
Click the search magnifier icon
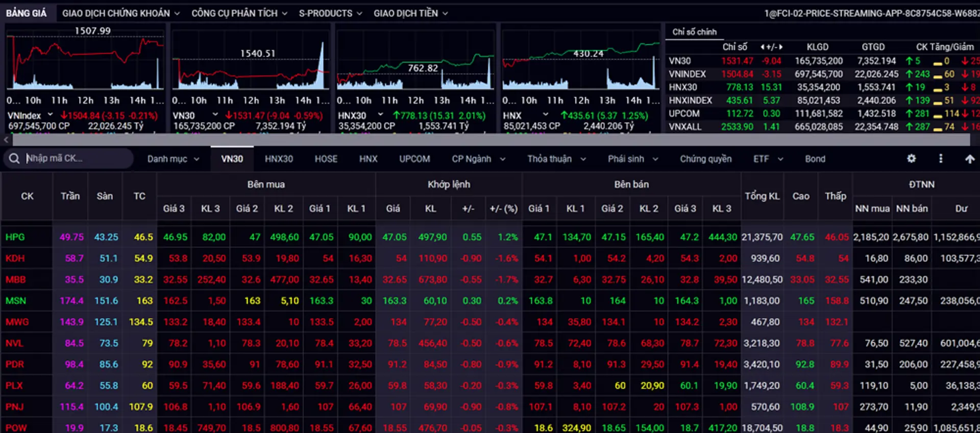14,159
